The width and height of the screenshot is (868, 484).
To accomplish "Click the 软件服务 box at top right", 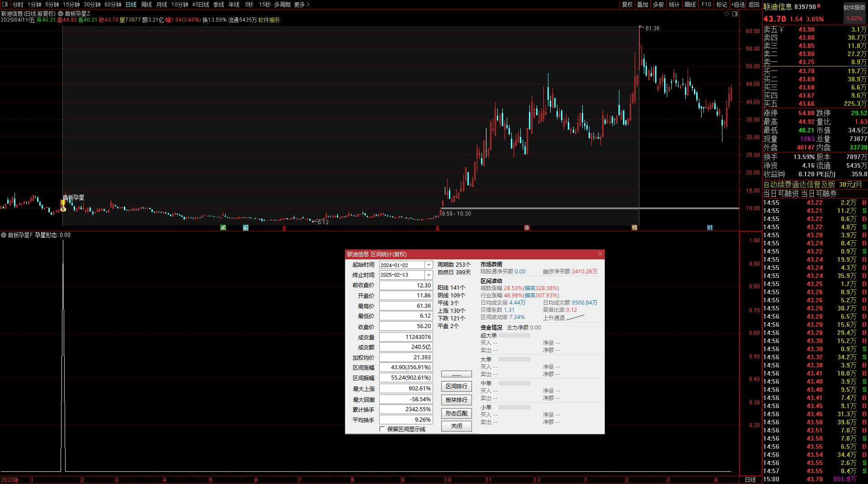I will coord(854,13).
